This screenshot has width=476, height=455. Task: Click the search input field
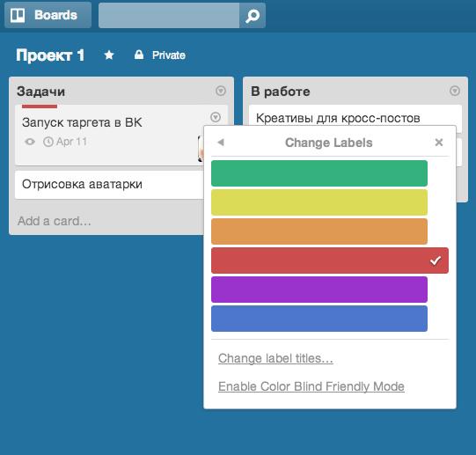tap(169, 16)
